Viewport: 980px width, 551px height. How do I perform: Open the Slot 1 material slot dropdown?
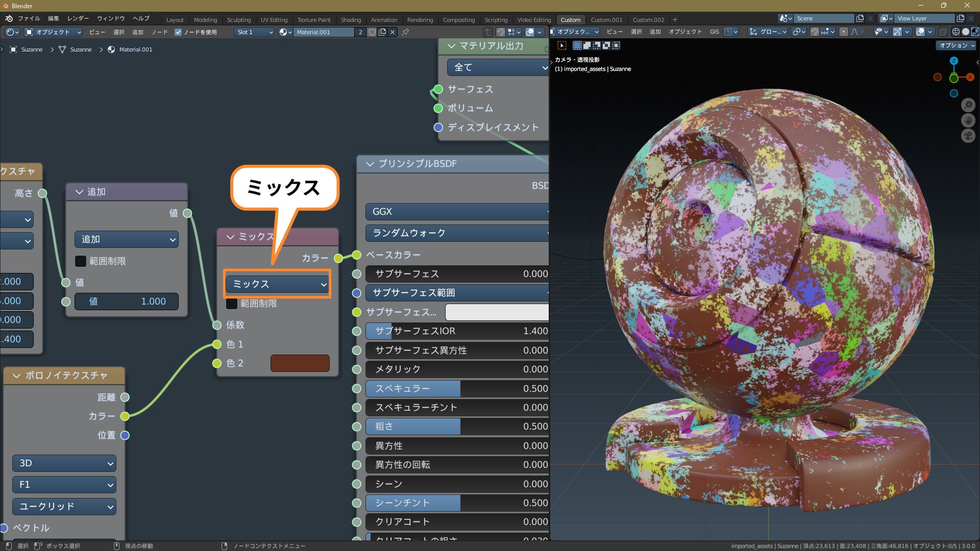pyautogui.click(x=254, y=32)
